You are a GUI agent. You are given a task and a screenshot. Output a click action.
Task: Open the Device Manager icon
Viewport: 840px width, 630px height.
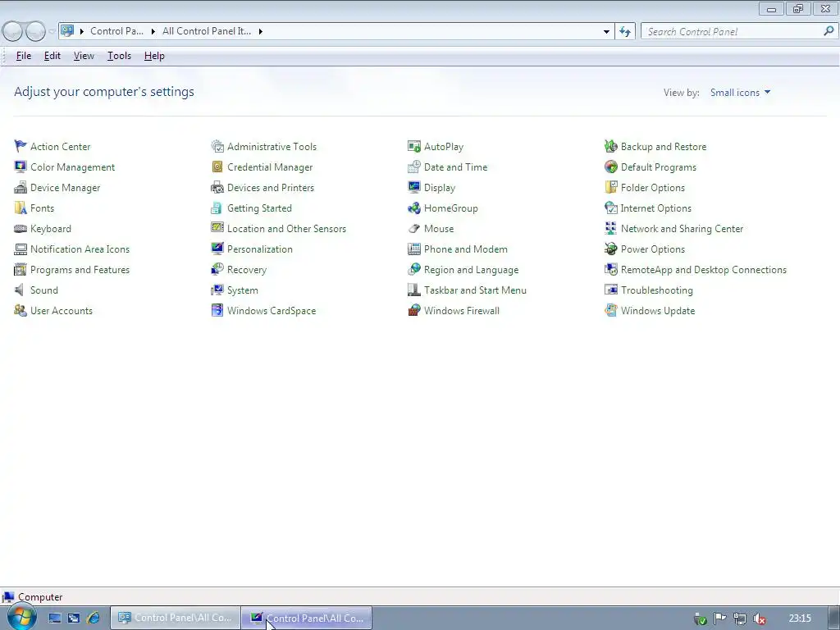tap(21, 188)
